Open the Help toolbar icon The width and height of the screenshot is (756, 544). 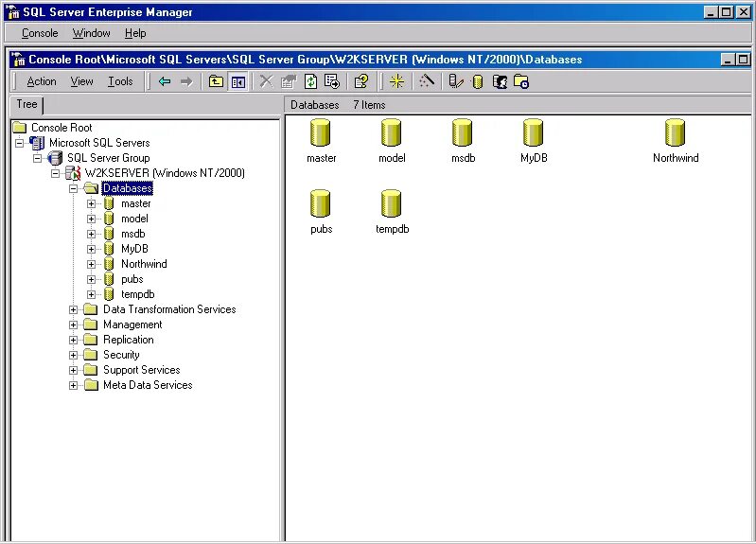pyautogui.click(x=361, y=81)
